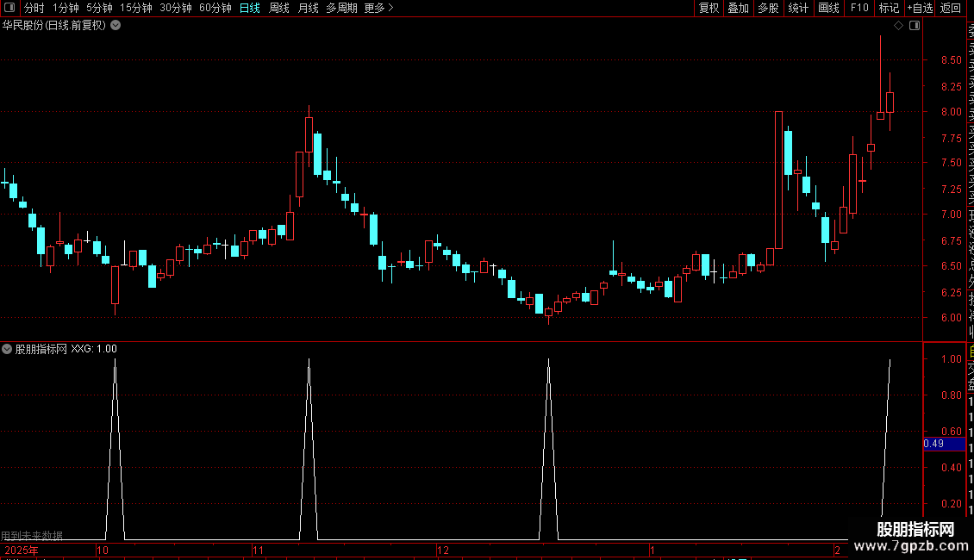Open 多周期 multi-period view
This screenshot has width=974, height=560.
click(x=341, y=8)
